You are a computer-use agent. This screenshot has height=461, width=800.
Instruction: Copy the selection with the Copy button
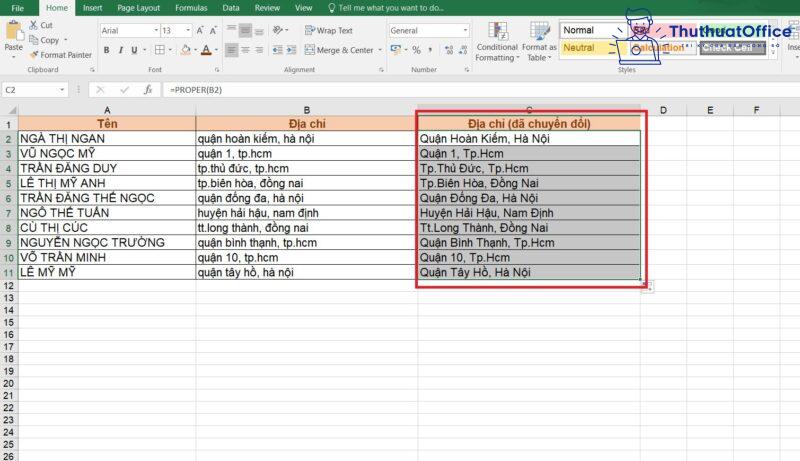click(x=44, y=40)
